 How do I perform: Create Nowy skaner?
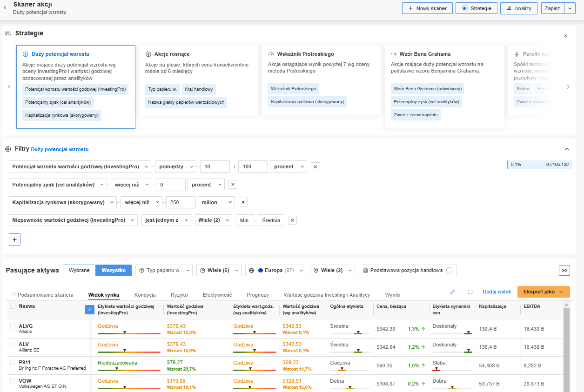coord(427,8)
